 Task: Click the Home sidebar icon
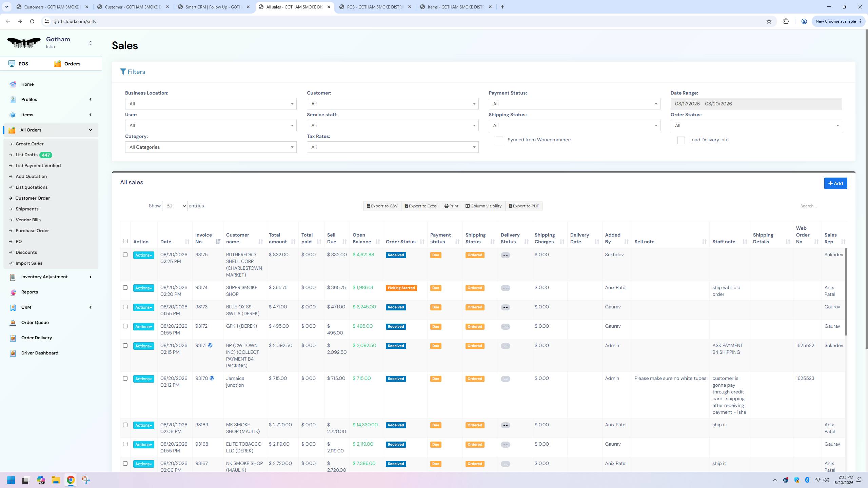pos(13,84)
